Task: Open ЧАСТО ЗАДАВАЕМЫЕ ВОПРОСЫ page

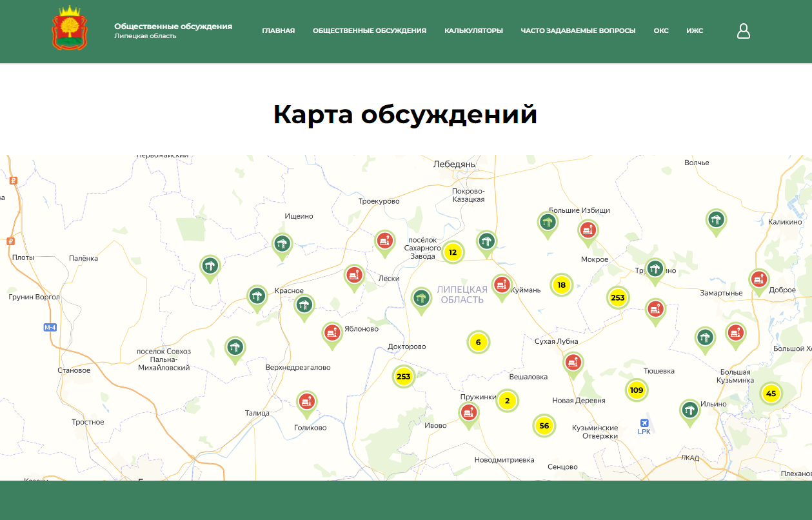Action: (x=578, y=30)
